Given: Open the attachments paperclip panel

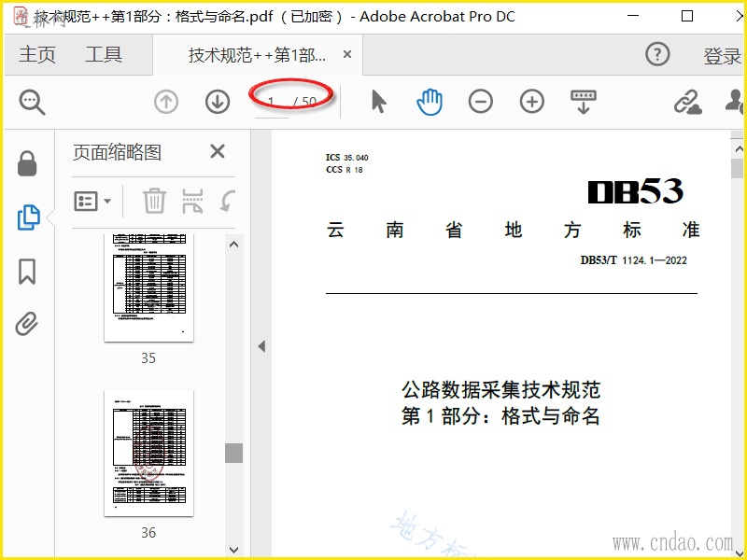Looking at the screenshot, I should [27, 324].
